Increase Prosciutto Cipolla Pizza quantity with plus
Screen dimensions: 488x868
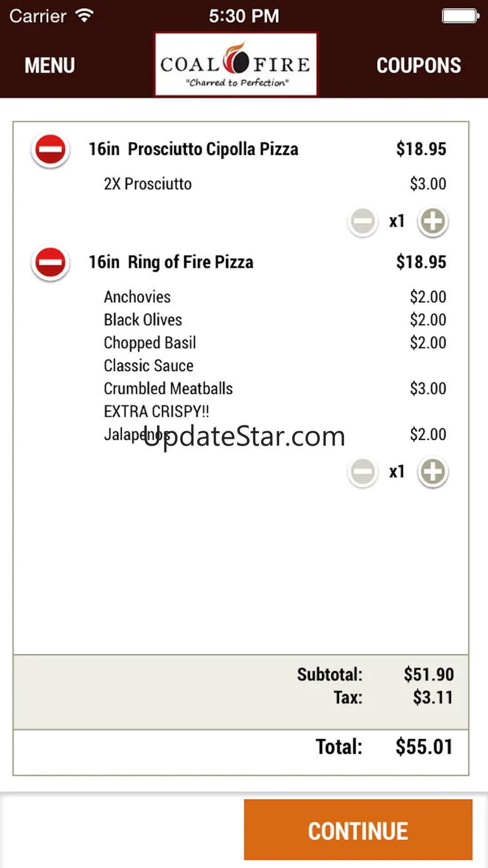pyautogui.click(x=433, y=222)
